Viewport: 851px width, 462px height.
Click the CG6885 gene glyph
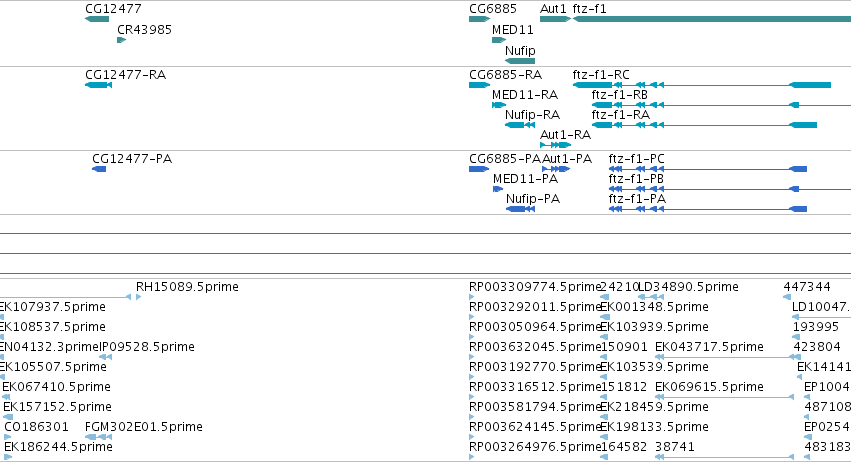pos(480,19)
